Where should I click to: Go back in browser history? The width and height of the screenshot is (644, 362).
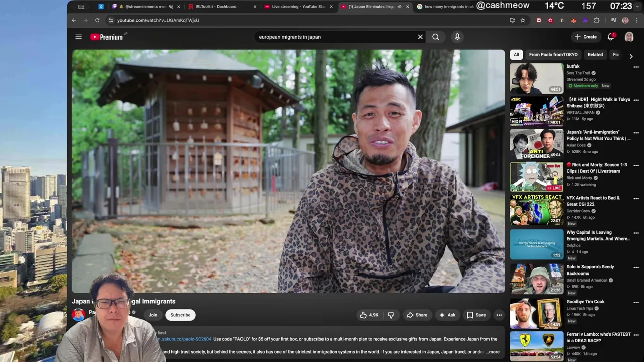[74, 20]
